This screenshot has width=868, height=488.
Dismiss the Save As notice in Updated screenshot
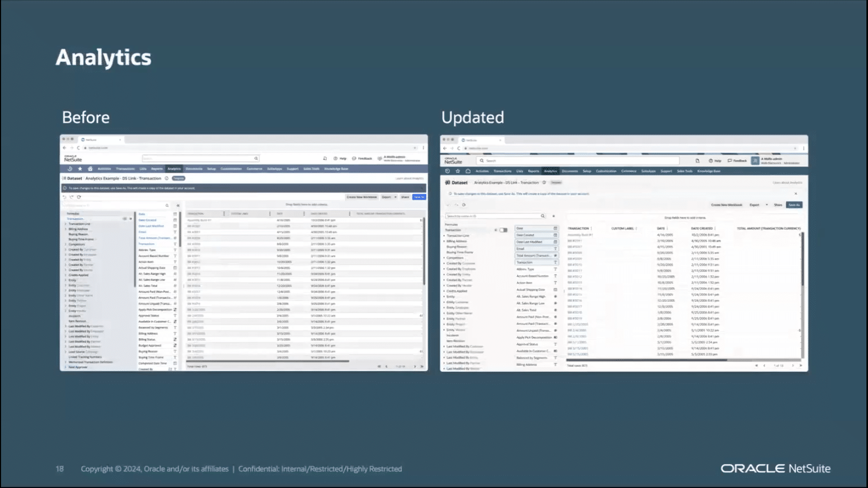(x=796, y=194)
